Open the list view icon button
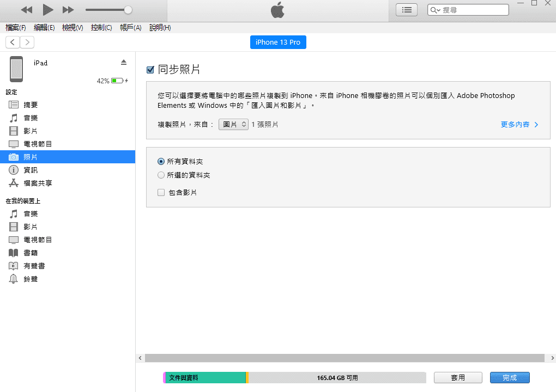The height and width of the screenshot is (392, 556). click(406, 10)
